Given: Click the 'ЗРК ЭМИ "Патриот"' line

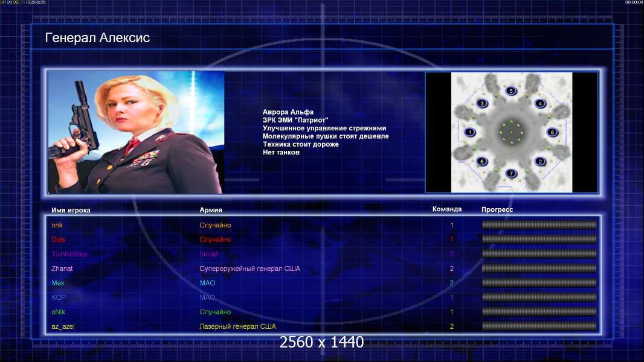Looking at the screenshot, I should point(295,120).
